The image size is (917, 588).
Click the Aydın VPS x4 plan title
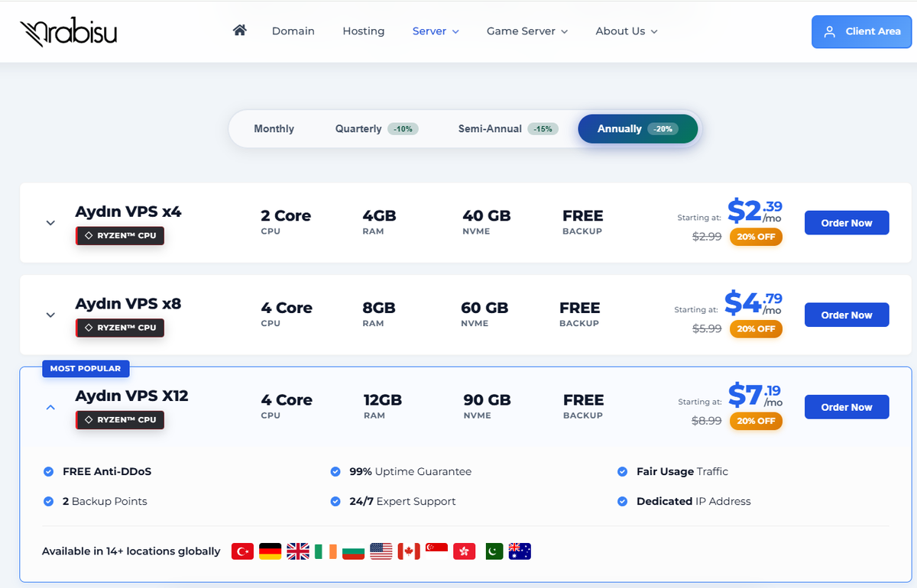click(128, 212)
